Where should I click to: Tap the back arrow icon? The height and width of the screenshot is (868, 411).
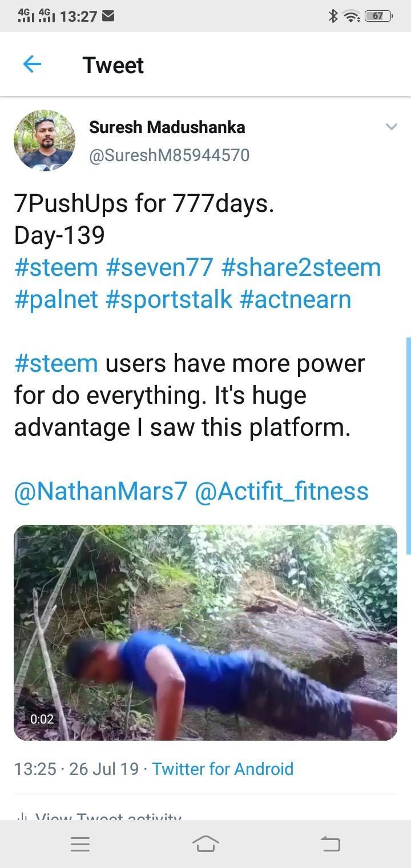pyautogui.click(x=32, y=65)
